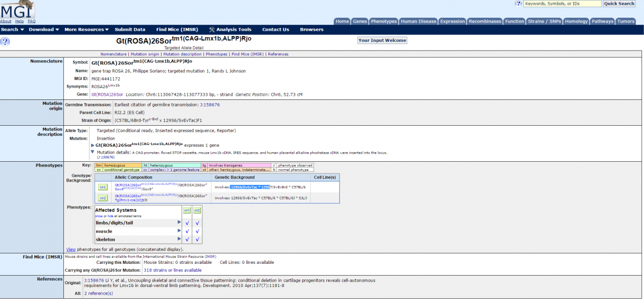
Task: Collapse the Mutation details triangle
Action: [x=92, y=153]
